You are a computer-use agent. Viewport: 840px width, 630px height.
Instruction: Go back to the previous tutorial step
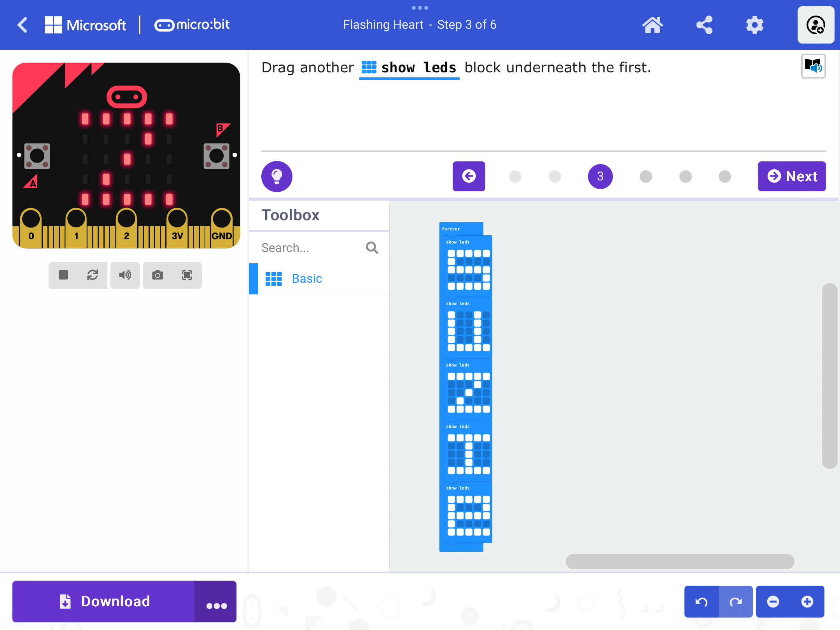coord(469,176)
